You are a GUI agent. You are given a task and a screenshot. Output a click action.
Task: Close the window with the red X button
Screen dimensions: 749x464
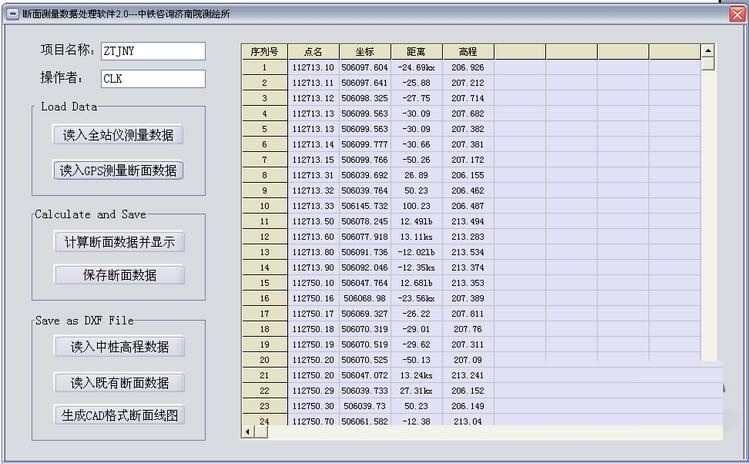[x=737, y=14]
